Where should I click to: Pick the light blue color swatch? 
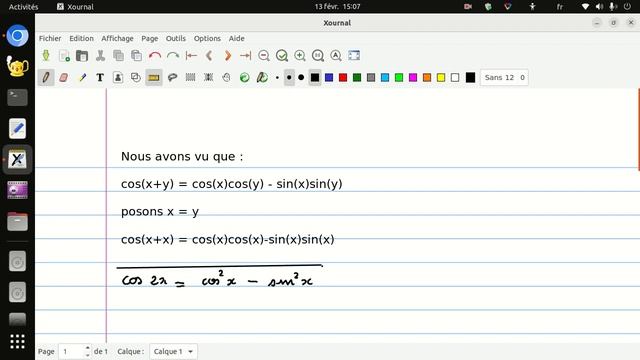click(x=385, y=78)
